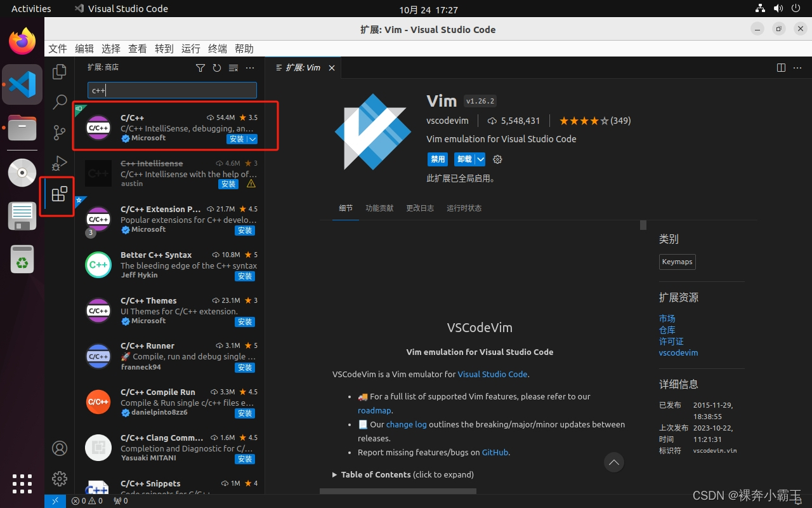Split the editor using the split icon
Viewport: 812px width, 508px height.
tap(780, 67)
